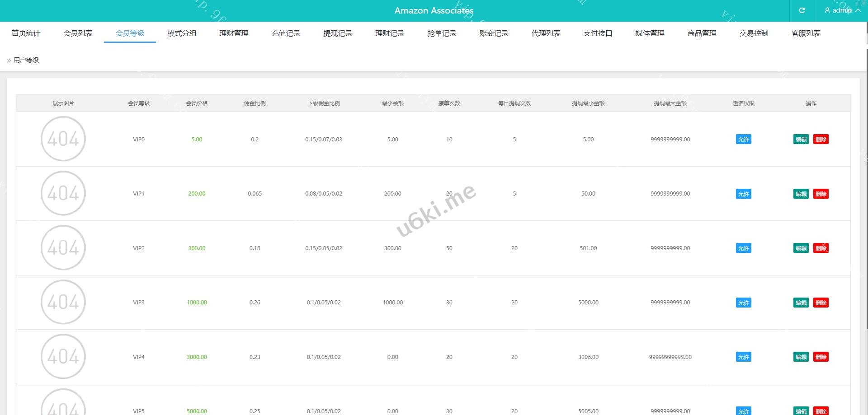868x415 pixels.
Task: Open the 支付接口 tab
Action: 598,33
